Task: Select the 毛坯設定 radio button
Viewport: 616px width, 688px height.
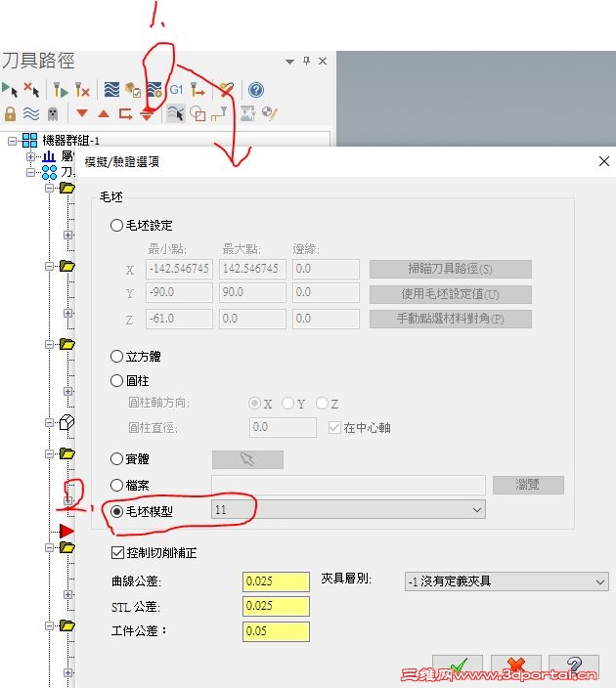Action: [x=116, y=225]
